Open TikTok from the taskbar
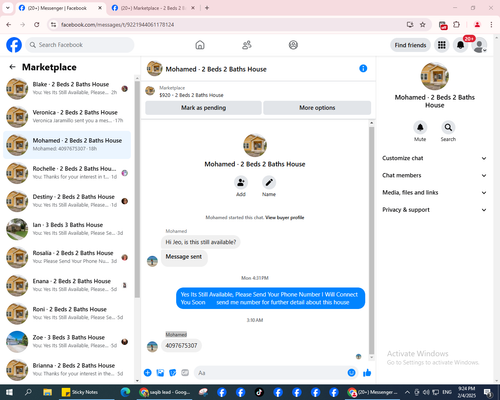The image size is (500, 400). point(259,392)
